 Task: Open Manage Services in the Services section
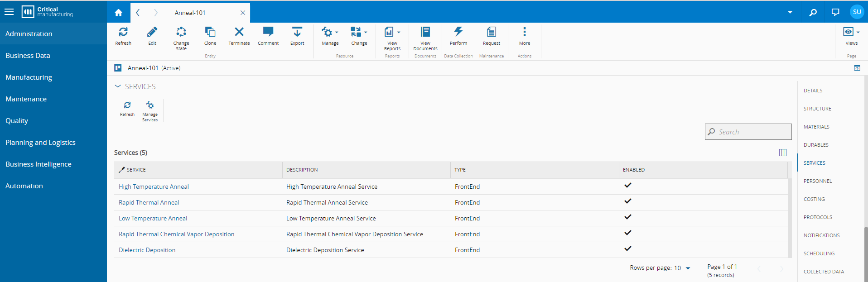click(x=150, y=106)
